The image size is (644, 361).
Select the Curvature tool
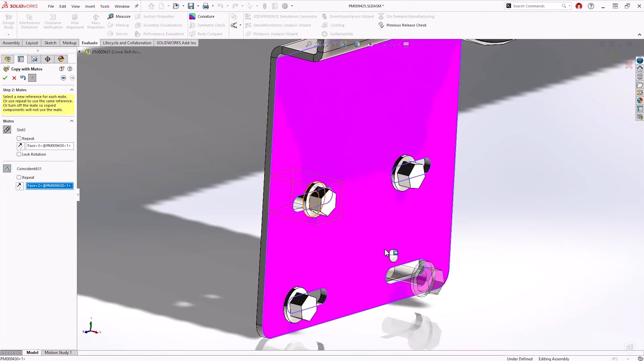[x=202, y=16]
